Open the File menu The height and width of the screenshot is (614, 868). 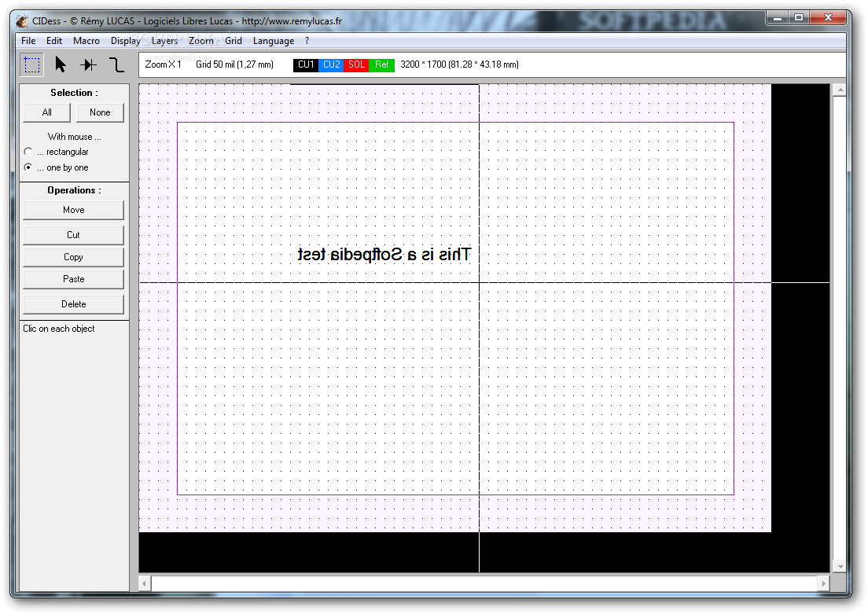[x=28, y=40]
